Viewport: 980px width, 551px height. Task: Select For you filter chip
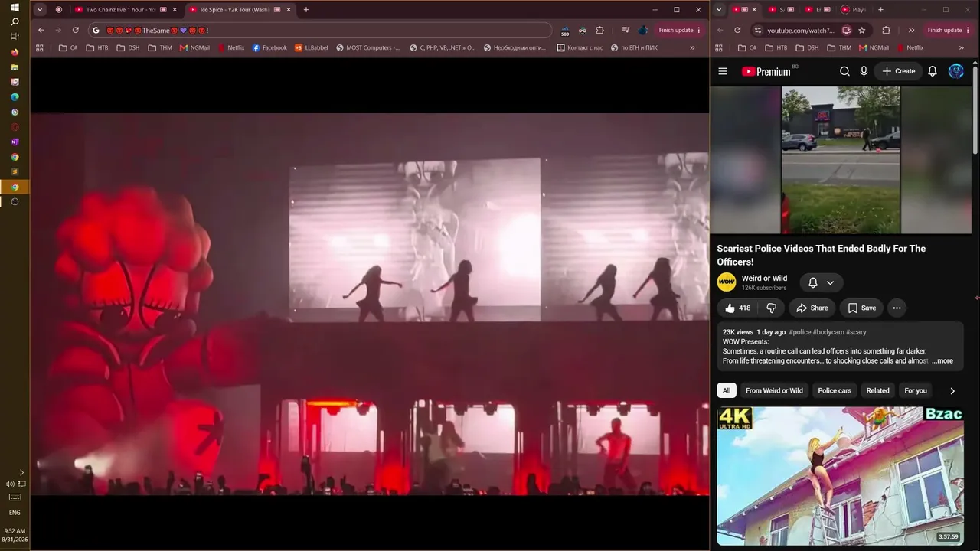pyautogui.click(x=916, y=390)
